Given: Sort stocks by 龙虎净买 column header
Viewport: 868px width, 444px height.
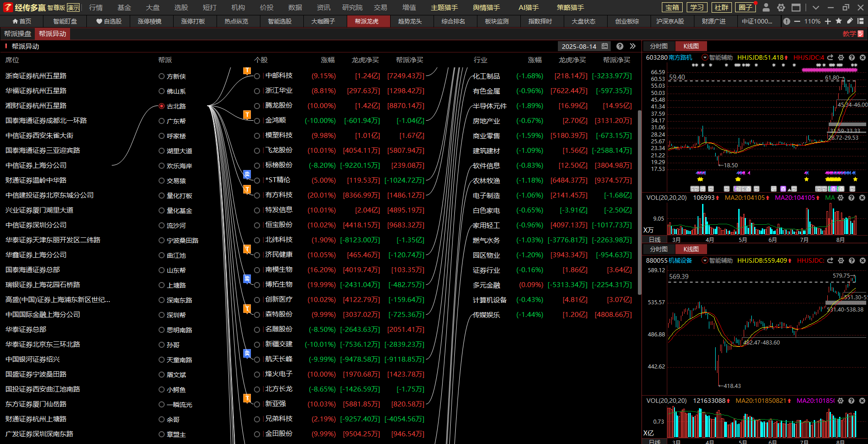Looking at the screenshot, I should (365, 60).
